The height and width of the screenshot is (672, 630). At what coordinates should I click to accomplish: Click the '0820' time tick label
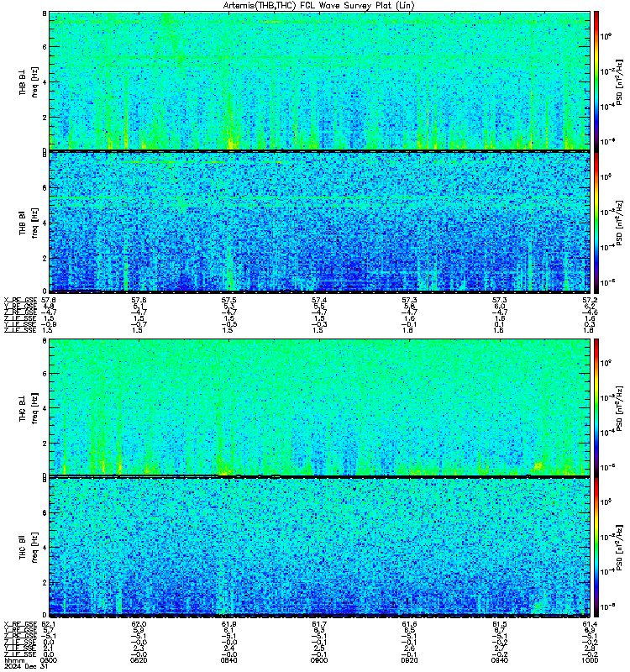pos(139,660)
